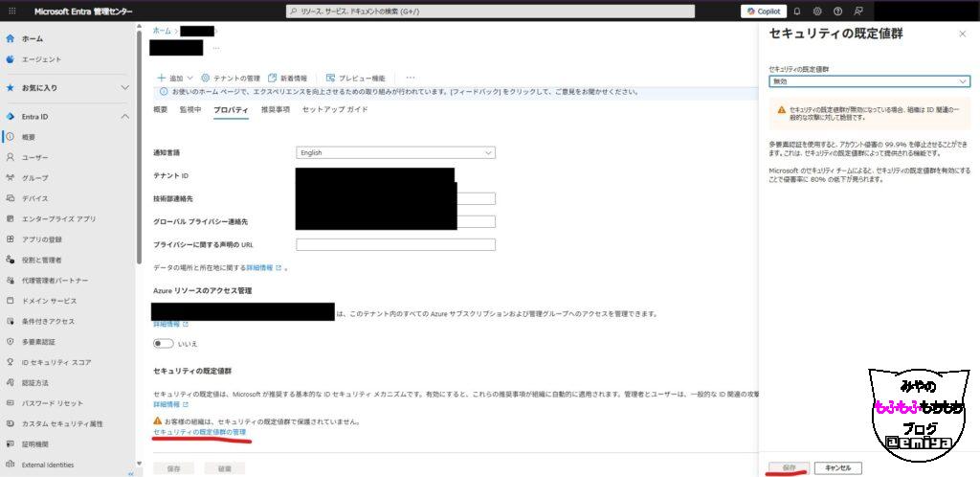Open データの場所 詳細情報 link
This screenshot has width=980, height=477.
263,267
